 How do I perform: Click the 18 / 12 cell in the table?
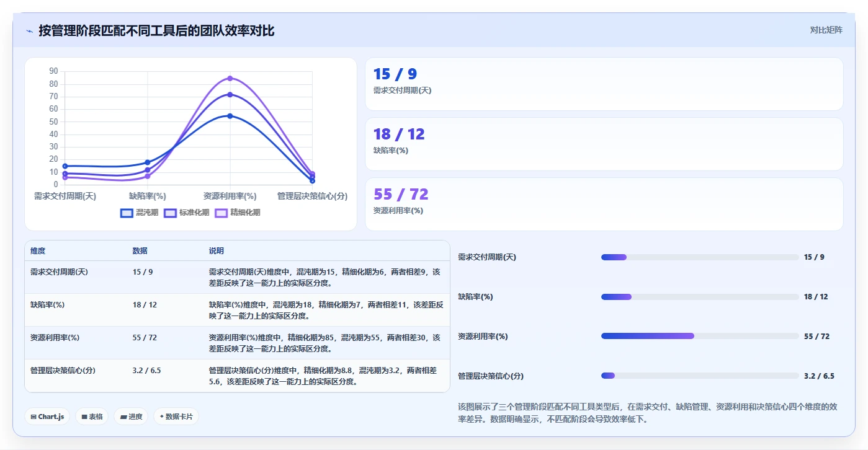click(145, 305)
